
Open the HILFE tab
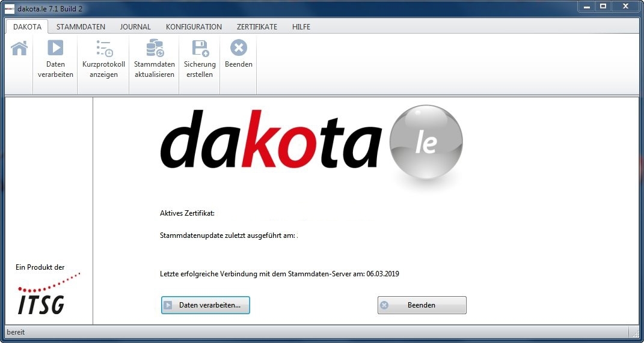[301, 26]
